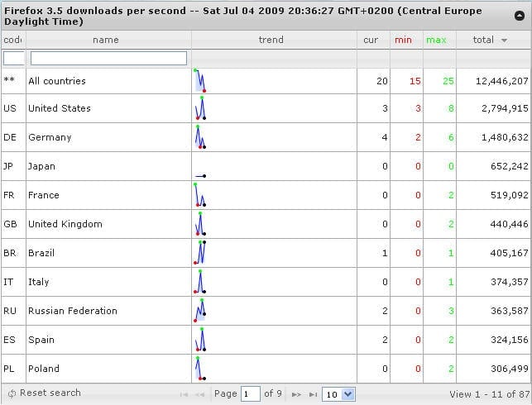Click All countries cur value 20
Screen dimensions: 532x405
382,81
